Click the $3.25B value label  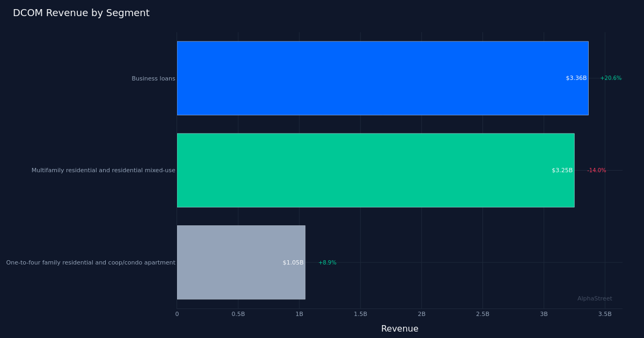561,170
